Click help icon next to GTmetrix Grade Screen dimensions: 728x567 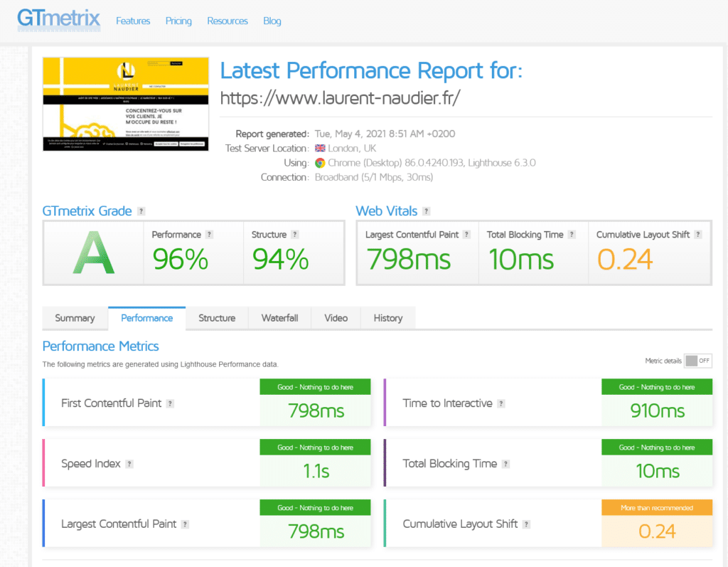coord(141,211)
